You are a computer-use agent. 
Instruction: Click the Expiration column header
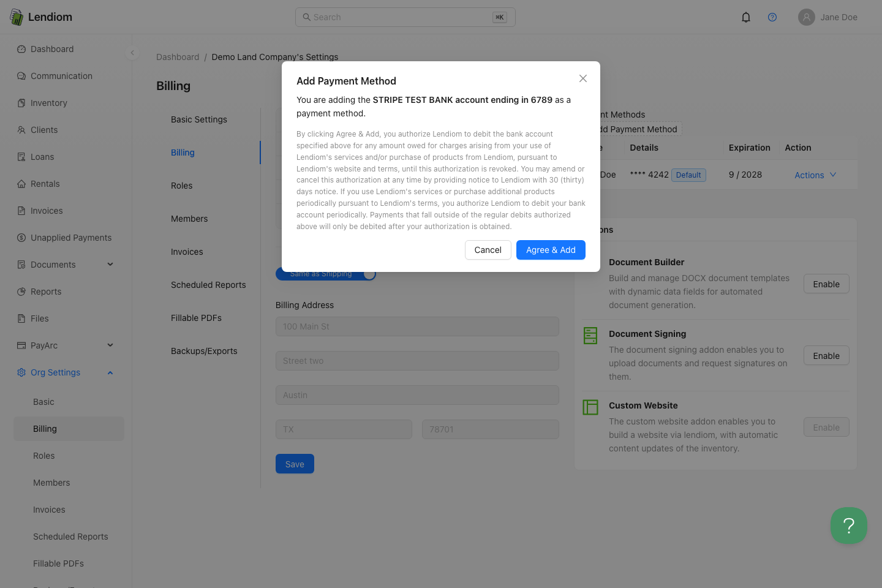(750, 148)
